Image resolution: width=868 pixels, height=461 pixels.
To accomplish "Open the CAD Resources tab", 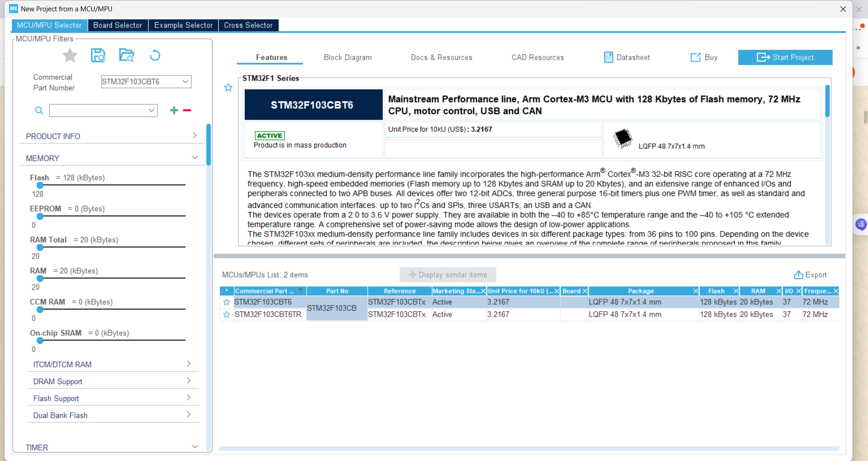I will pyautogui.click(x=538, y=57).
